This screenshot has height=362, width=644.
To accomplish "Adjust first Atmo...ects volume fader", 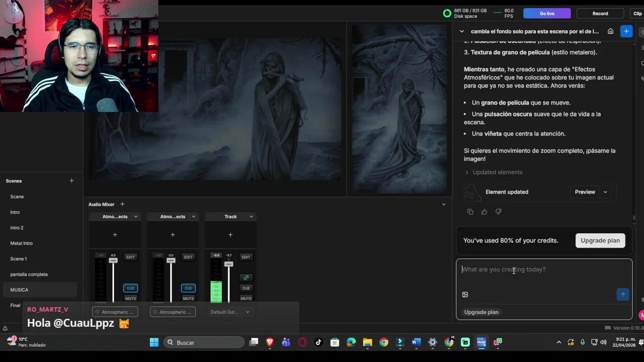I will point(113,260).
